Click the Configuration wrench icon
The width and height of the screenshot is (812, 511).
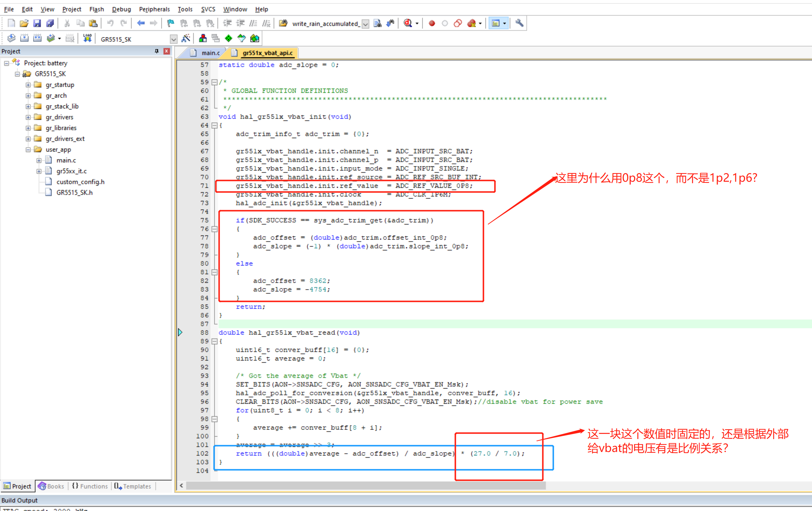pos(519,23)
